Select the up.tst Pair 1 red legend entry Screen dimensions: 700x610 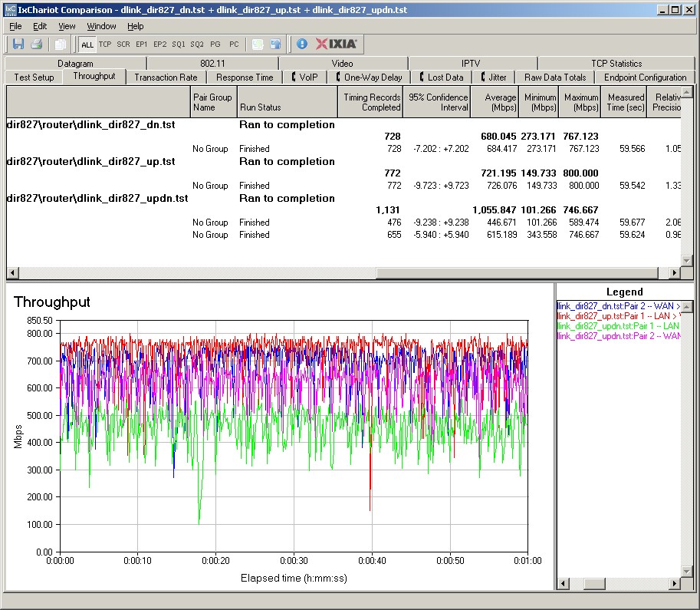tap(618, 316)
